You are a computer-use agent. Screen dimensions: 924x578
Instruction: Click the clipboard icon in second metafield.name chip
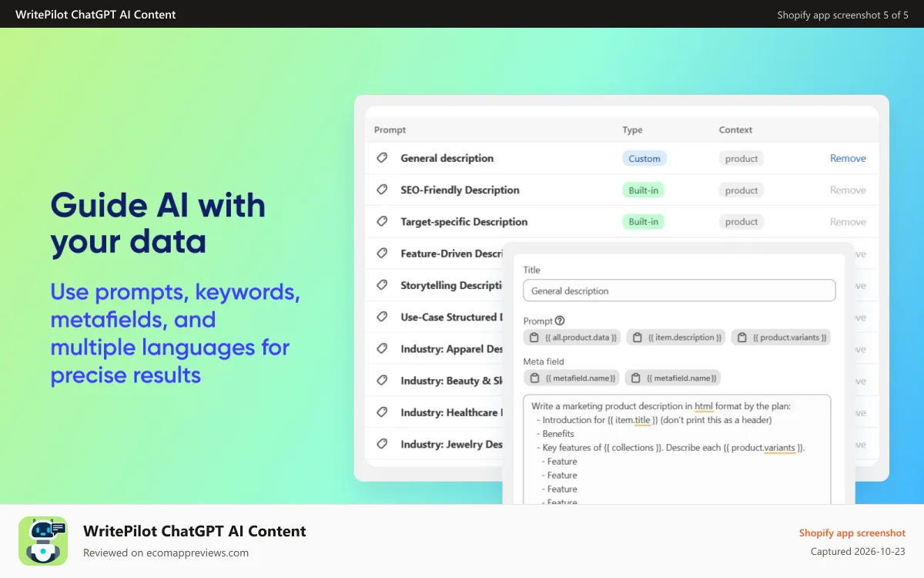coord(636,378)
